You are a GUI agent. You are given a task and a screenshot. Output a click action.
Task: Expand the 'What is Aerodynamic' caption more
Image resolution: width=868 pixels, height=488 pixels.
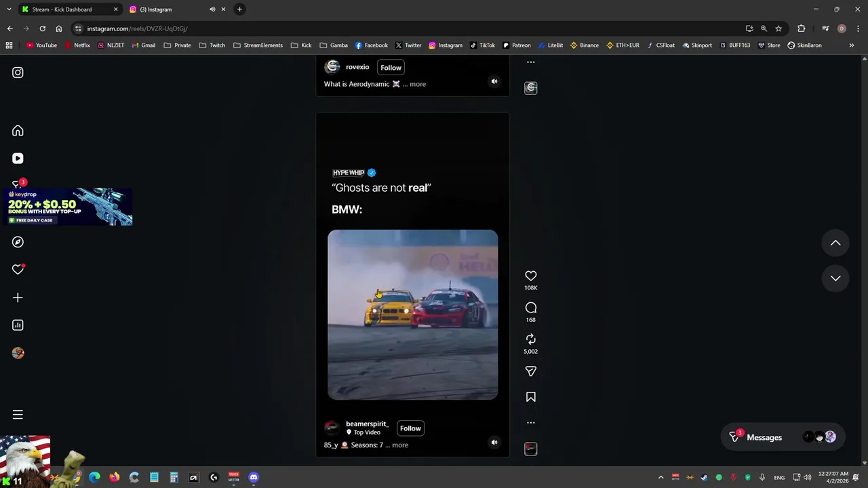[418, 84]
